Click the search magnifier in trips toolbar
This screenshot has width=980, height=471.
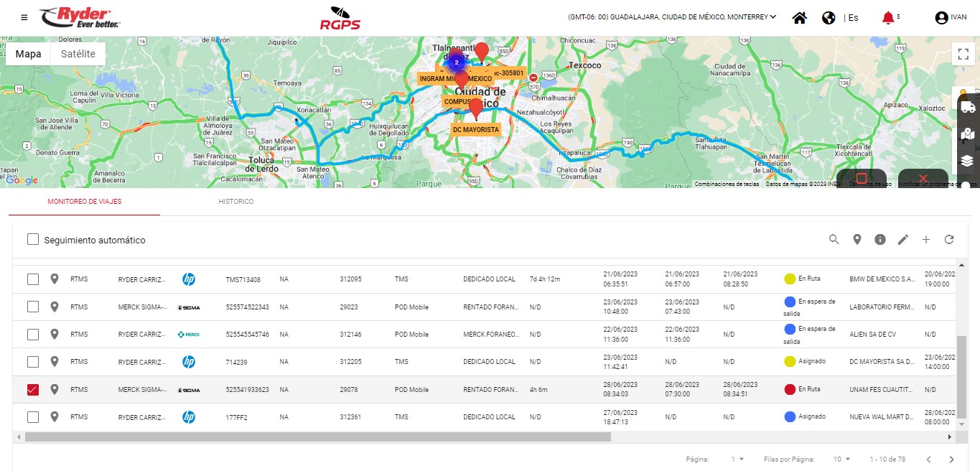834,240
